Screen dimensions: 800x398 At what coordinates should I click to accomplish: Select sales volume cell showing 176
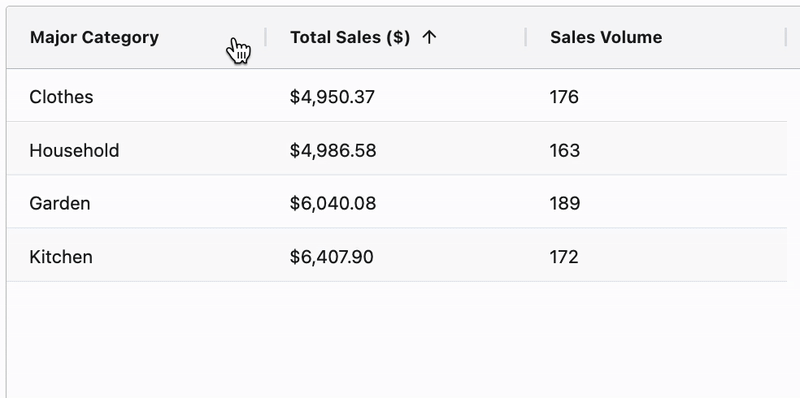656,97
